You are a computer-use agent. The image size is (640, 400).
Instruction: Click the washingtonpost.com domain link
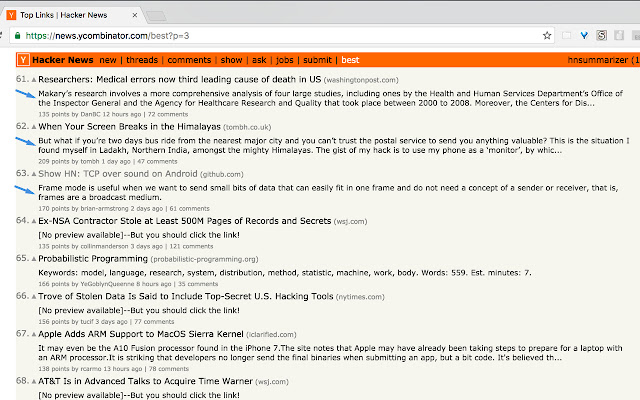pyautogui.click(x=361, y=80)
